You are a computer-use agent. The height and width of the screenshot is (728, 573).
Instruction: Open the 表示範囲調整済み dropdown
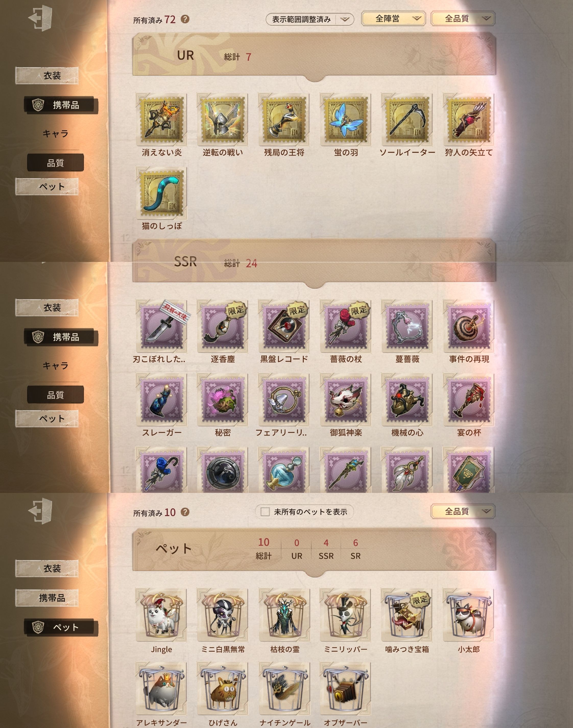pyautogui.click(x=310, y=19)
